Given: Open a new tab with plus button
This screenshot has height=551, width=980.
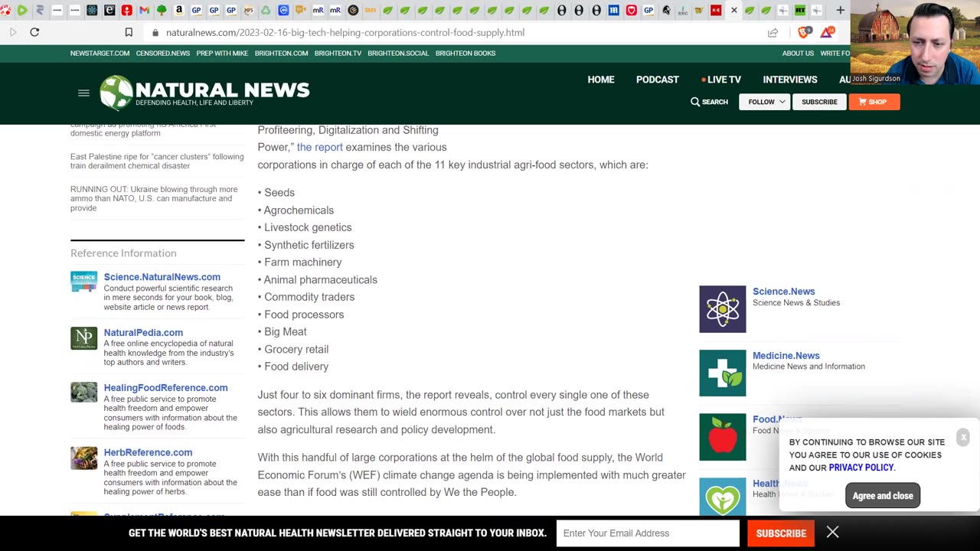Looking at the screenshot, I should 840,10.
